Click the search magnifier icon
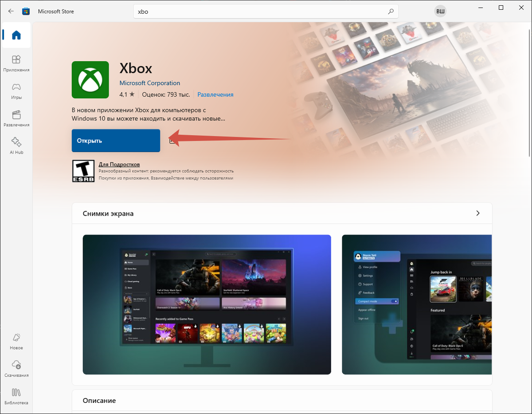Image resolution: width=532 pixels, height=414 pixels. [391, 12]
